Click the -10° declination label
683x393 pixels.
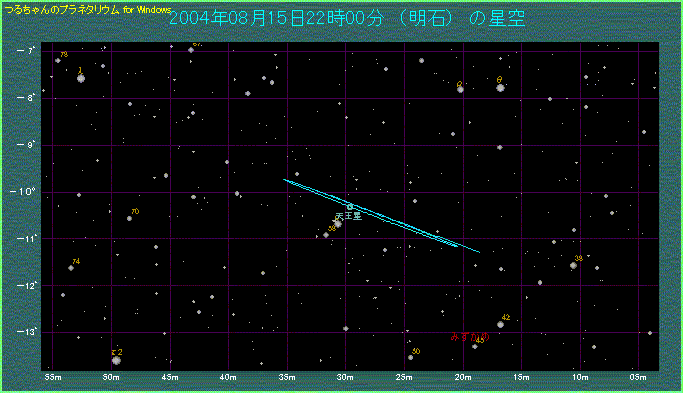tap(22, 192)
